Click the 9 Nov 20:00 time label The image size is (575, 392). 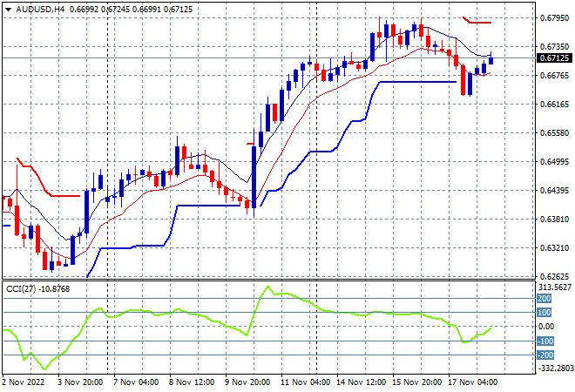click(247, 382)
